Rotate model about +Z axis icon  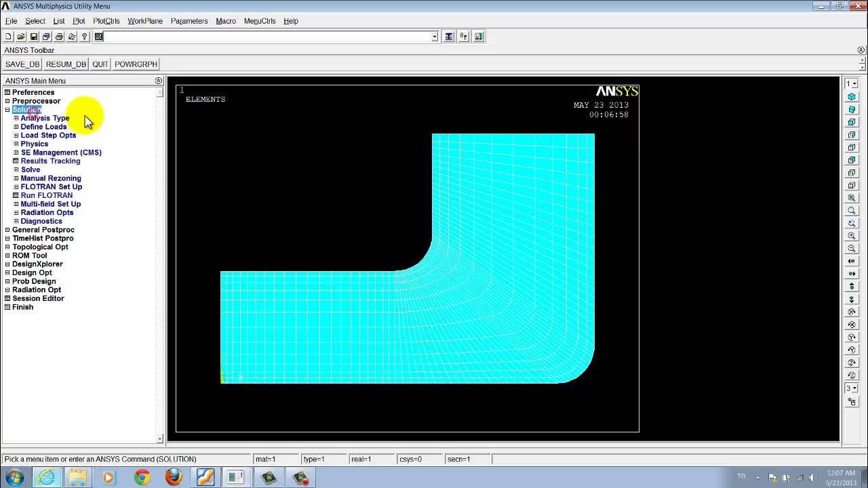click(x=852, y=362)
